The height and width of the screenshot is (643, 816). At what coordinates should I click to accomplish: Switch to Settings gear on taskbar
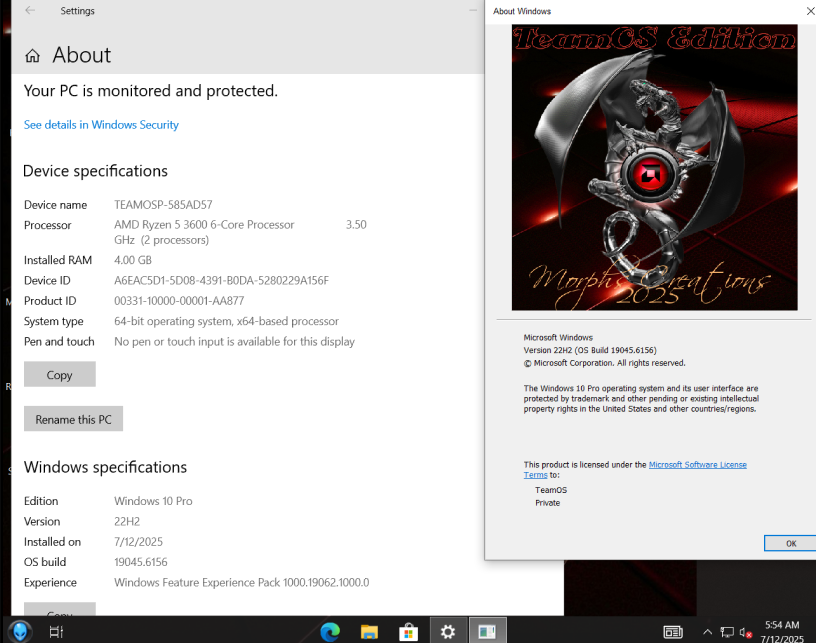coord(448,632)
